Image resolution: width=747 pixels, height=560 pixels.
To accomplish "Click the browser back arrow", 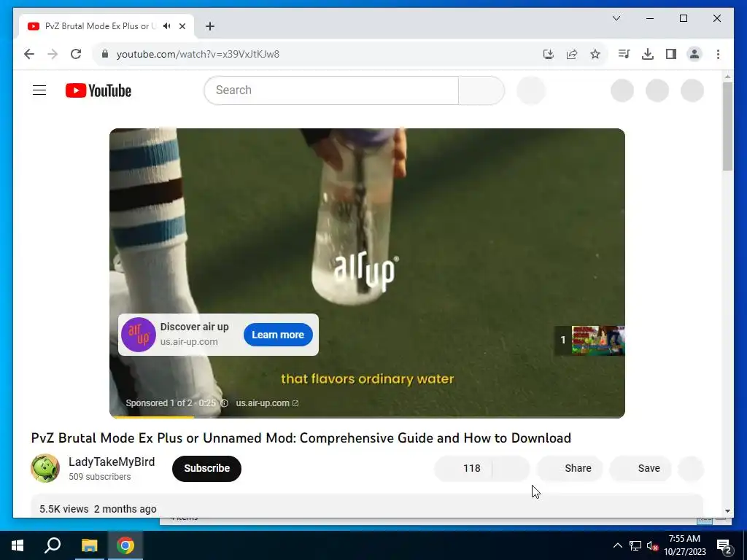I will [29, 54].
